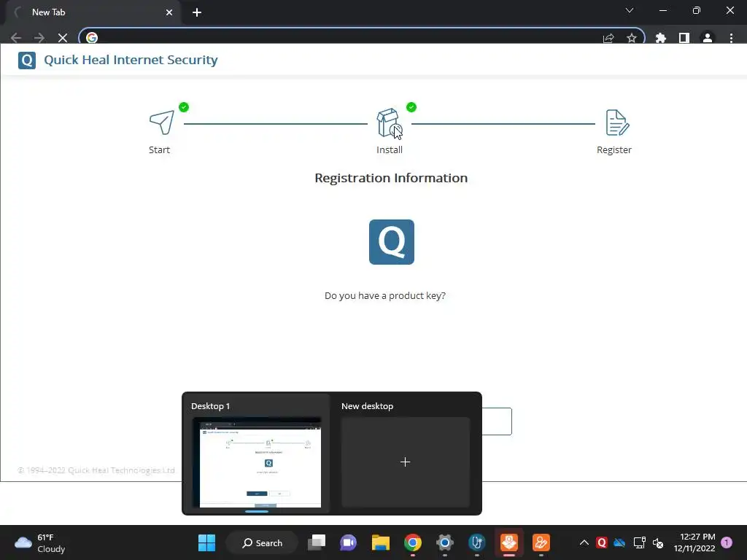
Task: Click the Register step document icon
Action: click(617, 122)
